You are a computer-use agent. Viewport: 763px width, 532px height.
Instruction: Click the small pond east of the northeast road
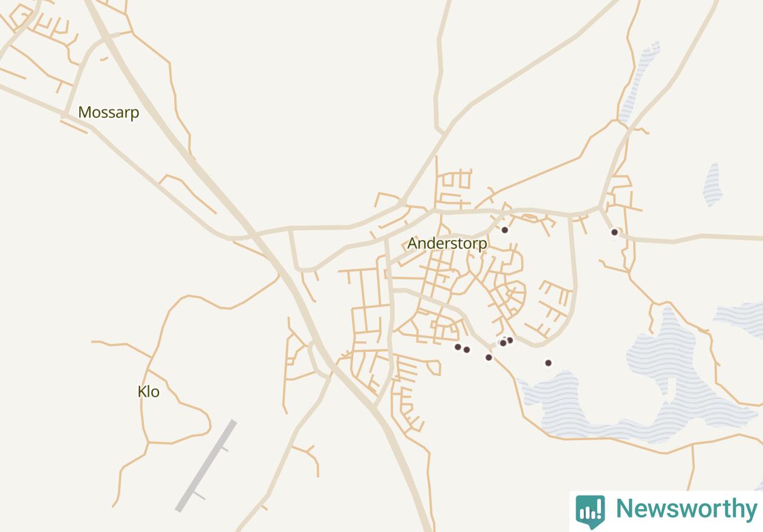click(713, 184)
